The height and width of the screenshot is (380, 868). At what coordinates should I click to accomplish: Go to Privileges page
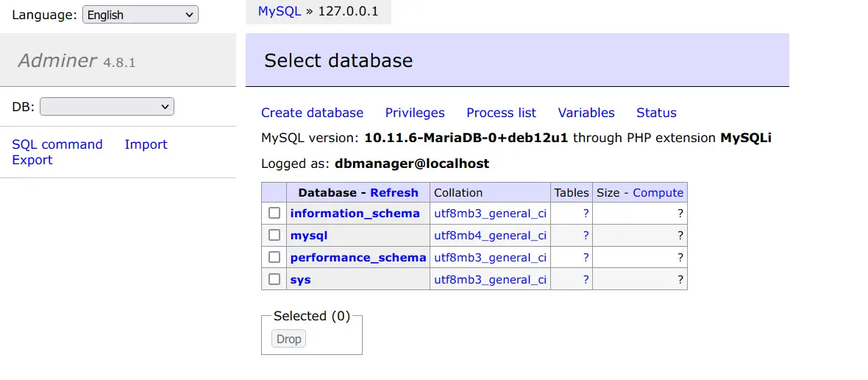pyautogui.click(x=415, y=113)
